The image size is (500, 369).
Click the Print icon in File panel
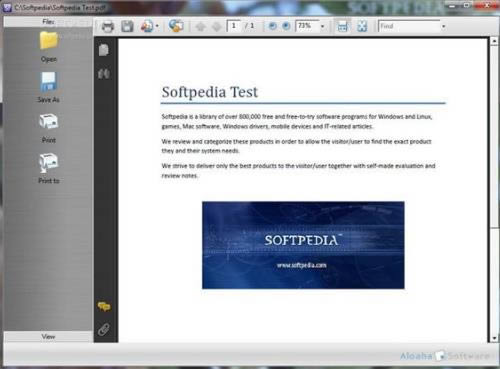pos(49,122)
